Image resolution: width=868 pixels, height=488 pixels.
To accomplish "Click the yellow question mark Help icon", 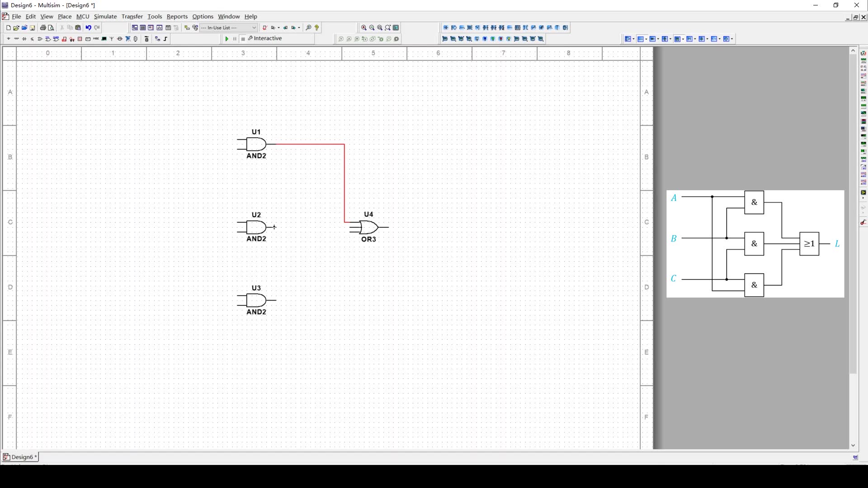I will [317, 28].
